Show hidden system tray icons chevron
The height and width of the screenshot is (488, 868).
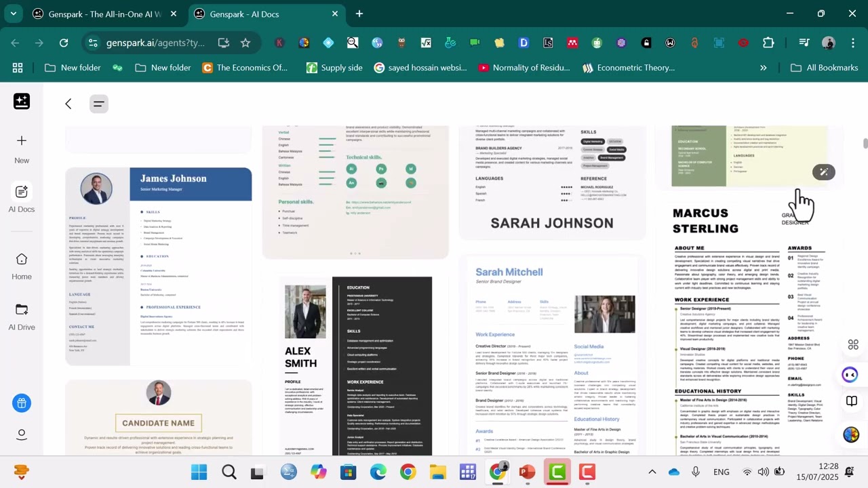pos(652,472)
